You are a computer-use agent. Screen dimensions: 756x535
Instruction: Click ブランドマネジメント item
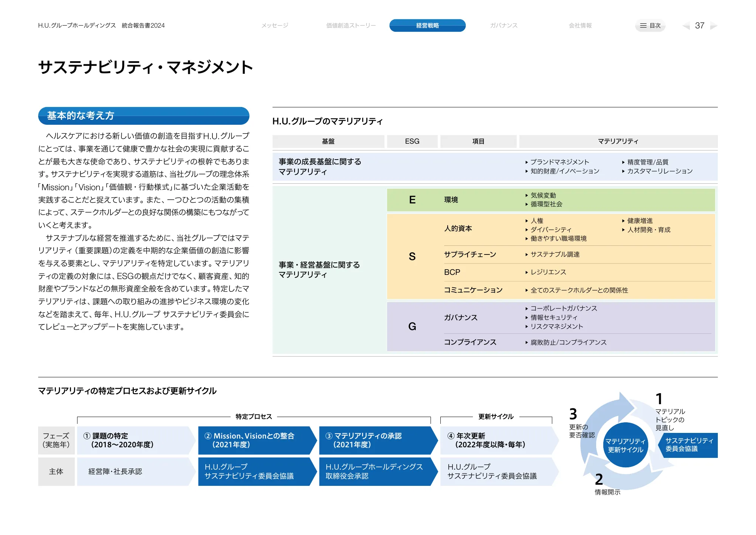[x=557, y=162]
